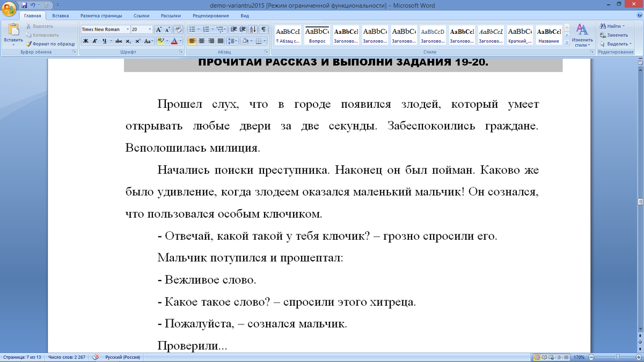644x362 pixels.
Task: Switch to Рассылки tab
Action: 171,16
